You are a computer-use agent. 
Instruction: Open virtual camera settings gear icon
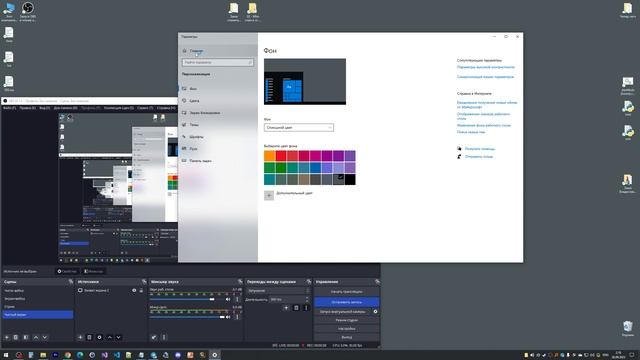click(x=376, y=311)
